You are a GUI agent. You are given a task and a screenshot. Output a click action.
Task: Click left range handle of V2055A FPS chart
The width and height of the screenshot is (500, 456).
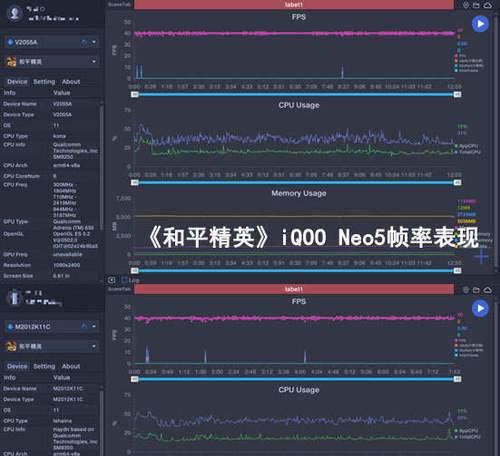click(135, 95)
